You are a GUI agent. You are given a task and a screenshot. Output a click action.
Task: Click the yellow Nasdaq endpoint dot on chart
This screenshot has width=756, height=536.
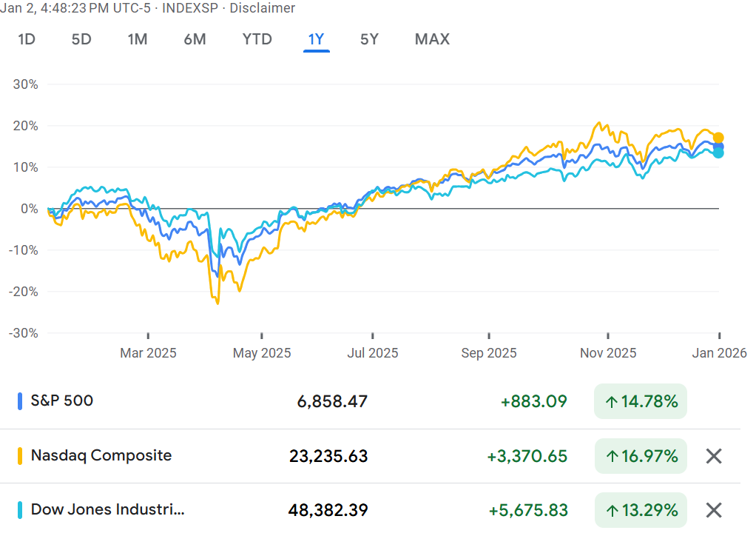click(x=718, y=138)
